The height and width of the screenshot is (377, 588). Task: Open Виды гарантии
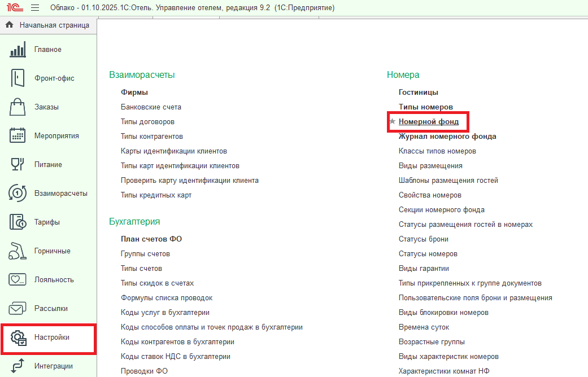tap(424, 268)
